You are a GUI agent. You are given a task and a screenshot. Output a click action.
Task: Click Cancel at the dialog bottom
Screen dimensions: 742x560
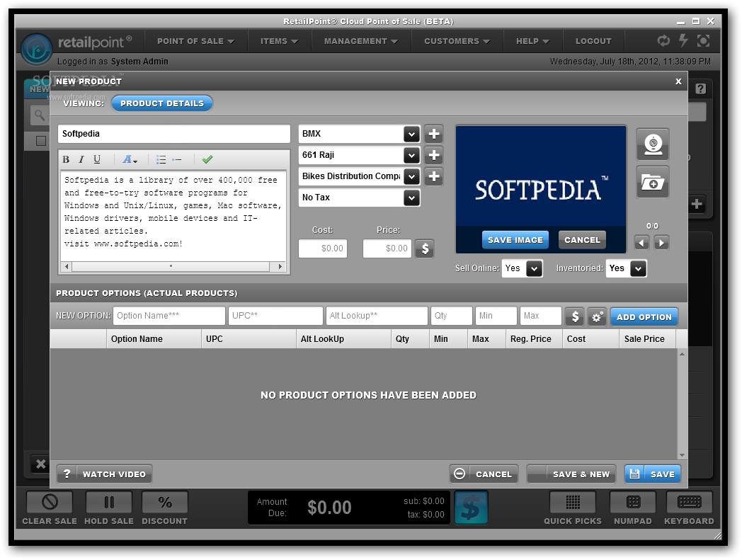pos(484,474)
